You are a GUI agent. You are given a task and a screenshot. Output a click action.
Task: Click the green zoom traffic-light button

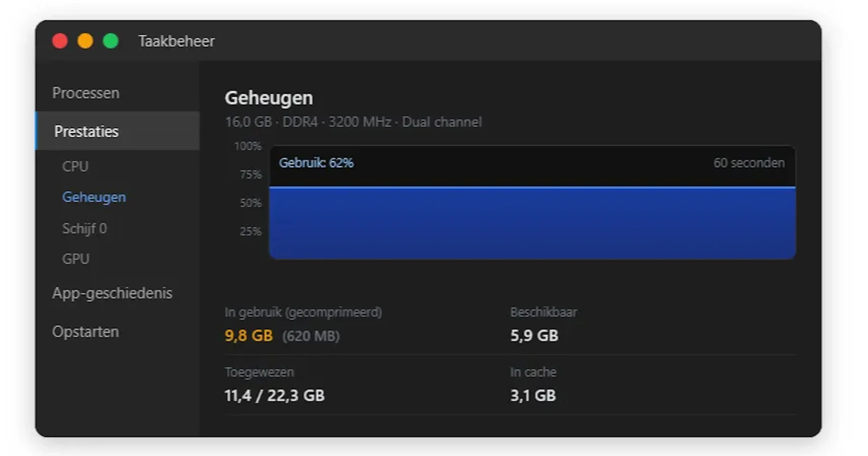tap(110, 41)
